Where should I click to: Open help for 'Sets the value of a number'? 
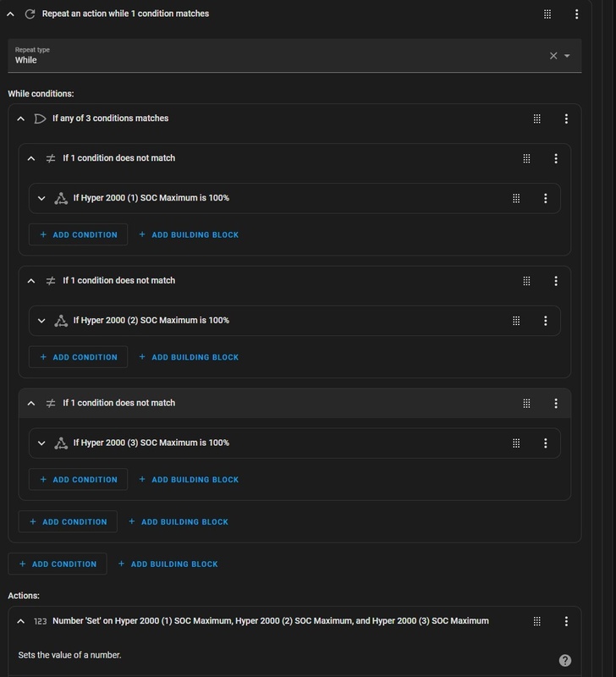[x=565, y=660]
